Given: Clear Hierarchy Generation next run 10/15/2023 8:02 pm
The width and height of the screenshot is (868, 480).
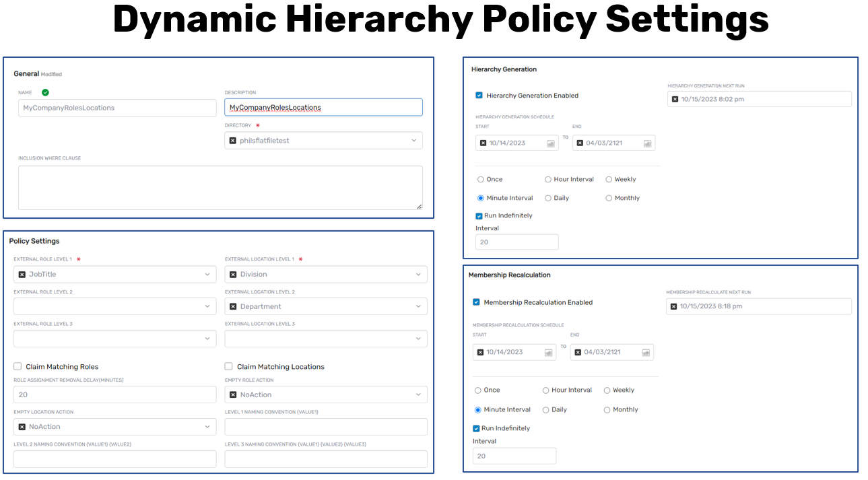Looking at the screenshot, I should coord(675,99).
